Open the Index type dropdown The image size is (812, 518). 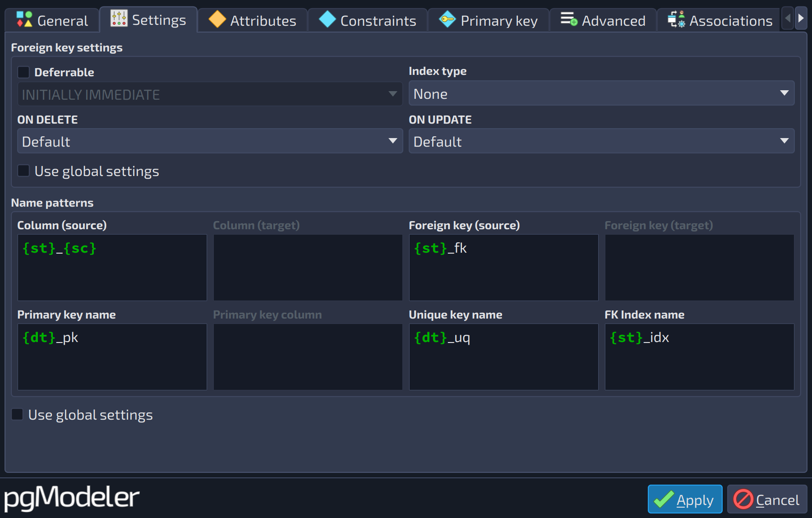point(601,93)
